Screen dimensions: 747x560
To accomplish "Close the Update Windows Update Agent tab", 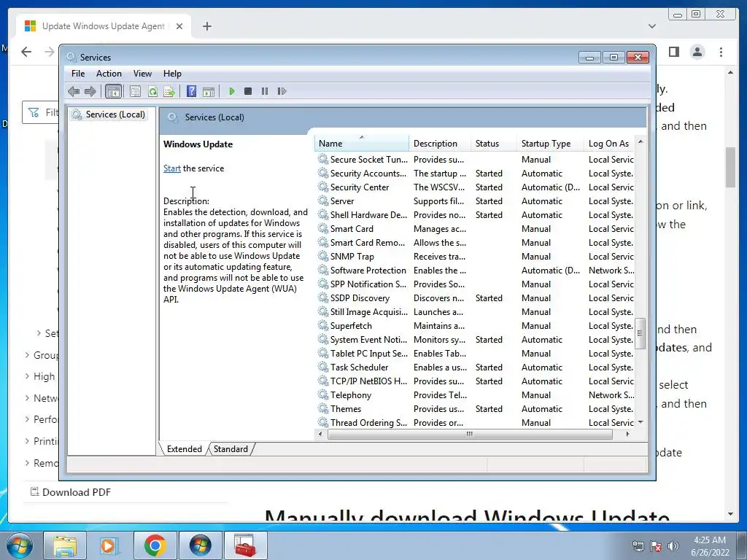I will [x=179, y=26].
